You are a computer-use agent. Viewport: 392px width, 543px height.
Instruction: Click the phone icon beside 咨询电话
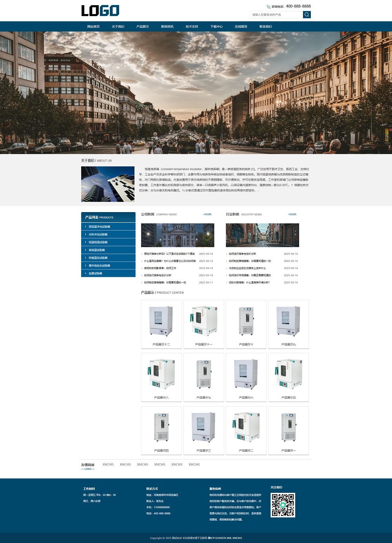tap(269, 7)
